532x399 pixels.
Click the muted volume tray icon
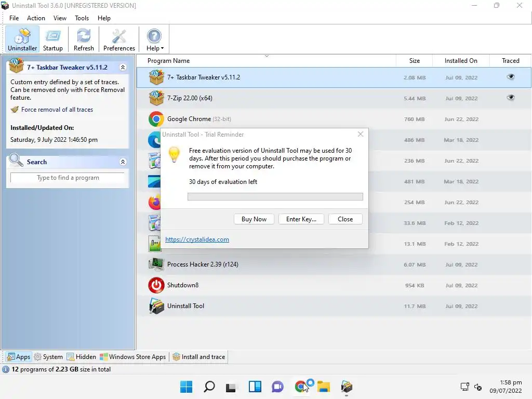coord(478,387)
